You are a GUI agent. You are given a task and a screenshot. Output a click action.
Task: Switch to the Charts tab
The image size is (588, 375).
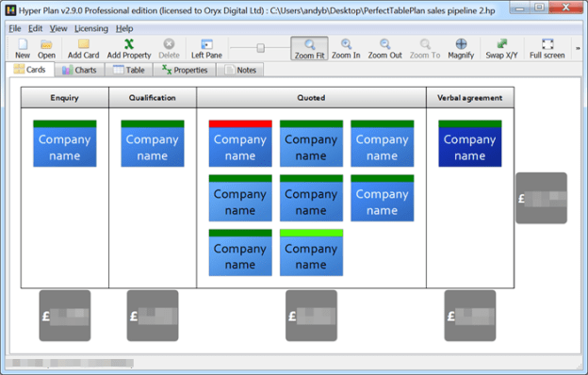click(79, 70)
